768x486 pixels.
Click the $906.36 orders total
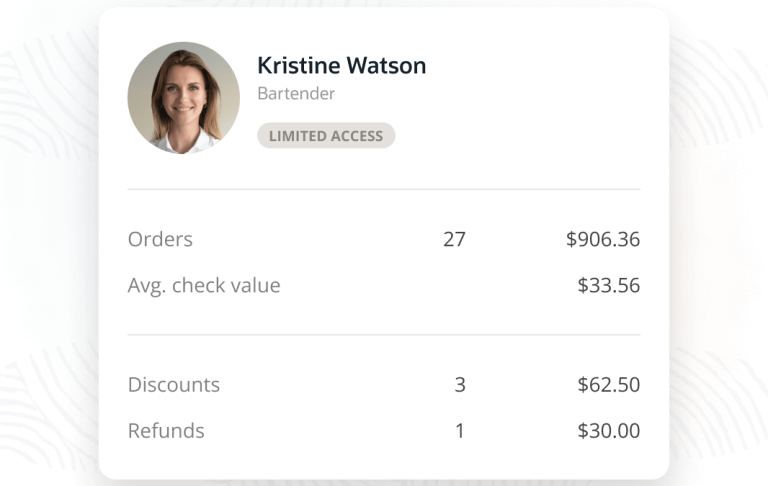[602, 240]
